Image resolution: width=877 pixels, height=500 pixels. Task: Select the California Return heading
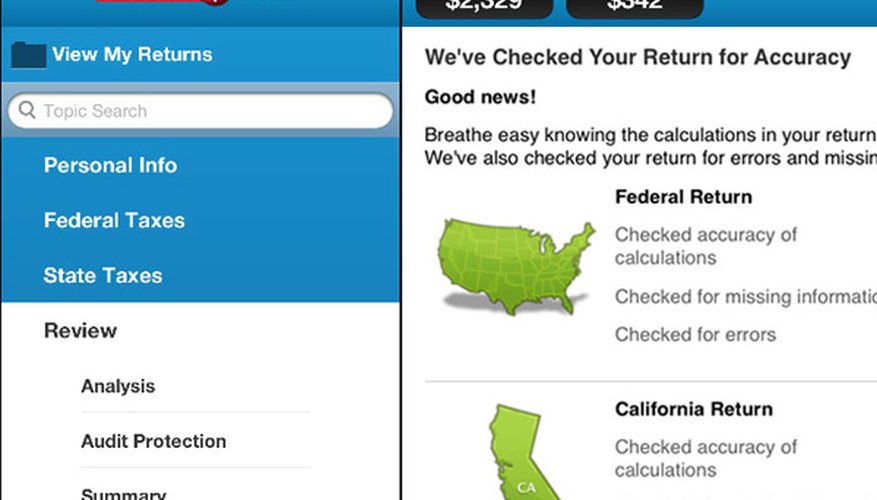[694, 409]
